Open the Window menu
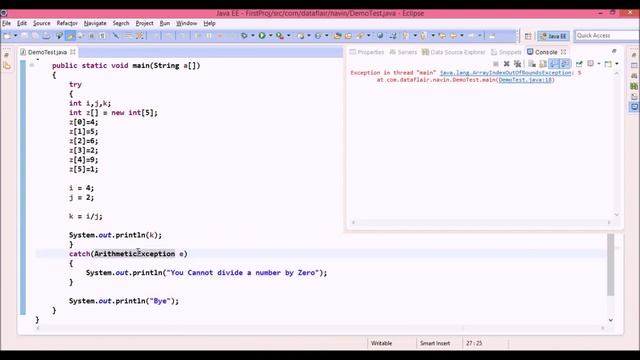The height and width of the screenshot is (360, 640). click(x=187, y=23)
